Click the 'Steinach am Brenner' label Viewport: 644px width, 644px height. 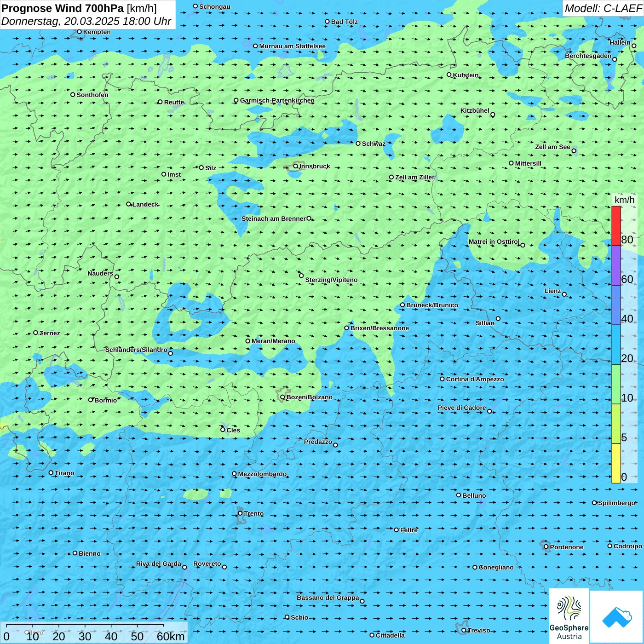click(x=274, y=218)
